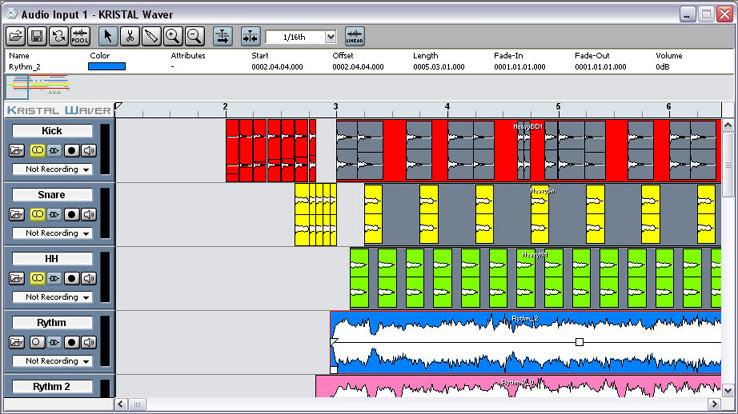Open the audio Pool window

81,36
